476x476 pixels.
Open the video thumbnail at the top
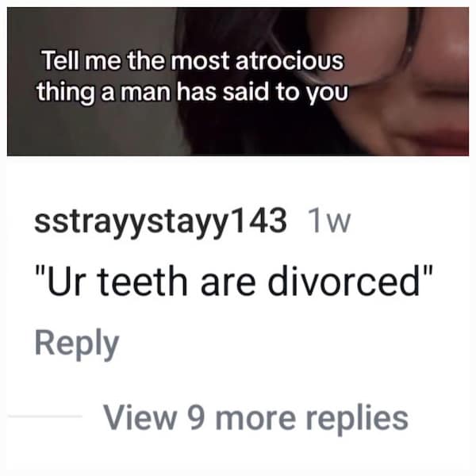[x=238, y=82]
